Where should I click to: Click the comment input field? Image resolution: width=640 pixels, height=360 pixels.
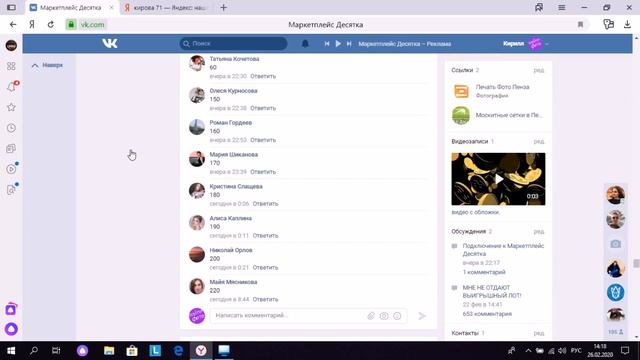tap(308, 316)
